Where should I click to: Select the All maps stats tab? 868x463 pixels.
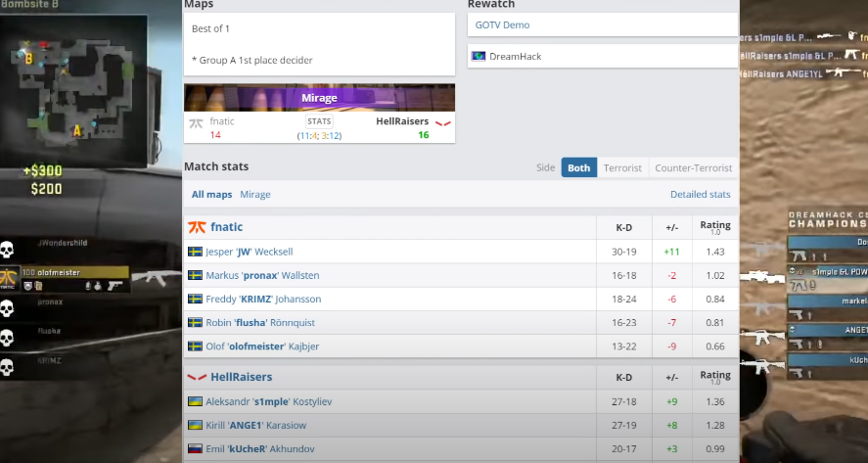[x=211, y=195]
